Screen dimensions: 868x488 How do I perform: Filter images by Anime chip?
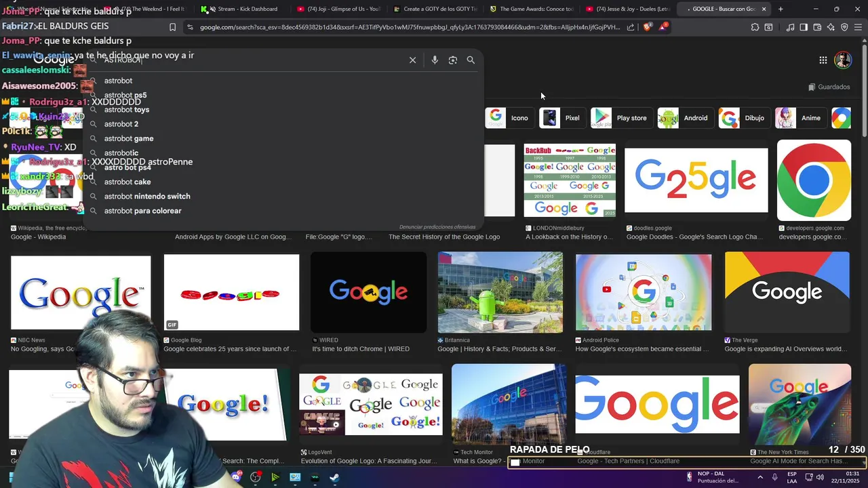pos(800,118)
